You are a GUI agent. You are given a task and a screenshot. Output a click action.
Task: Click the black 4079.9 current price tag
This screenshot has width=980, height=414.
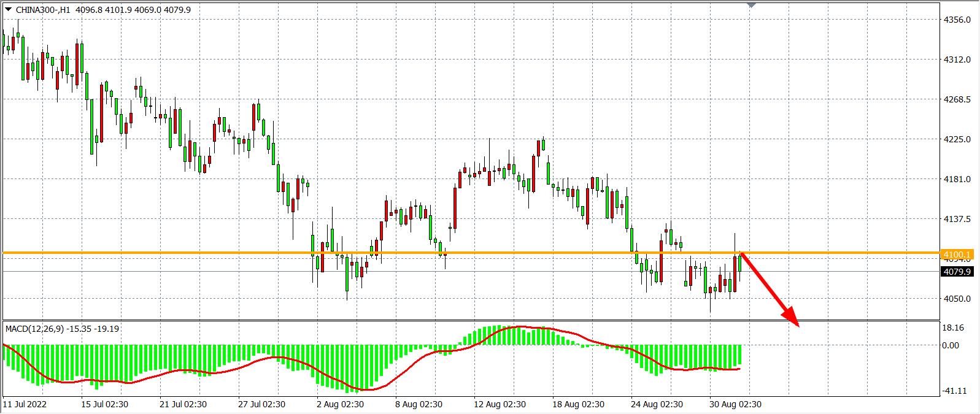tap(957, 272)
